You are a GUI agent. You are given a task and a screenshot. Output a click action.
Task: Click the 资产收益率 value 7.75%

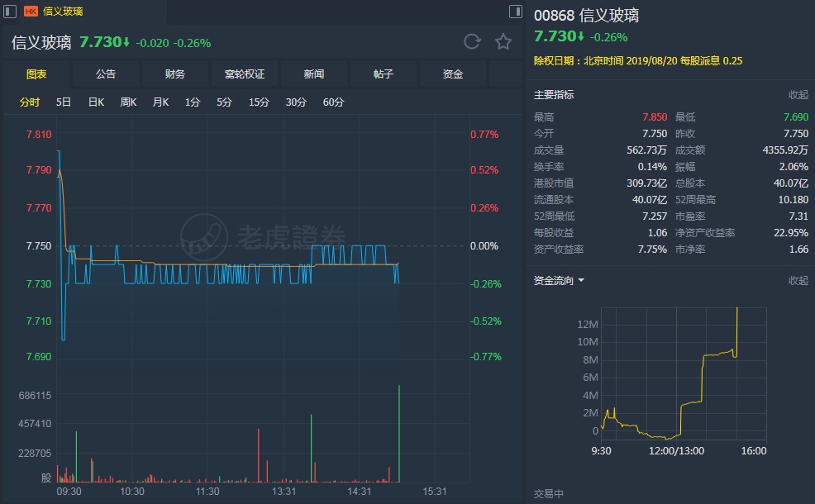[652, 250]
